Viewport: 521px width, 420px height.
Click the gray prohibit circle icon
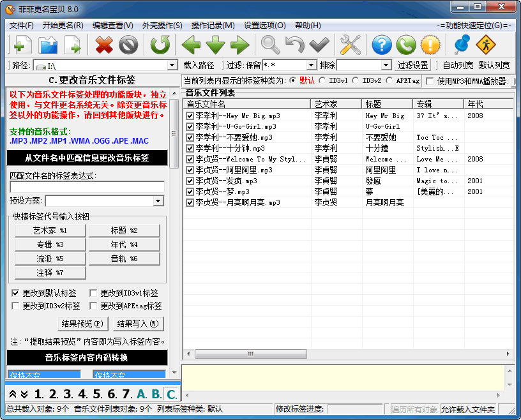pyautogui.click(x=128, y=45)
